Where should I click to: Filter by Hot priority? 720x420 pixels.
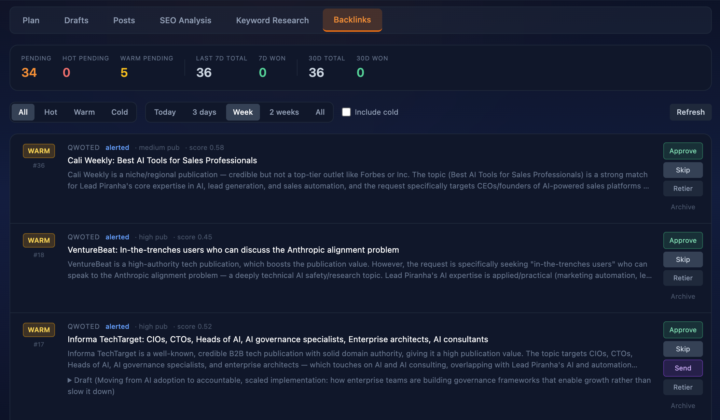[x=51, y=112]
